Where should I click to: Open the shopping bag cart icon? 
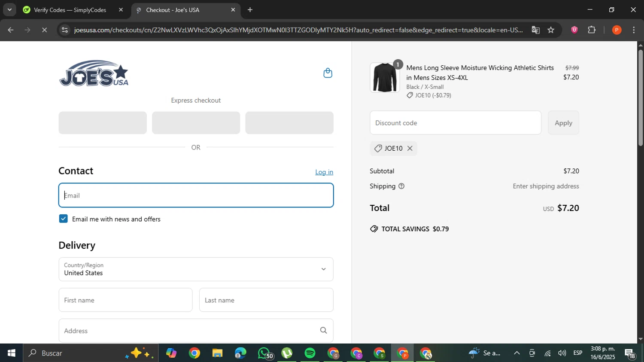pyautogui.click(x=328, y=73)
